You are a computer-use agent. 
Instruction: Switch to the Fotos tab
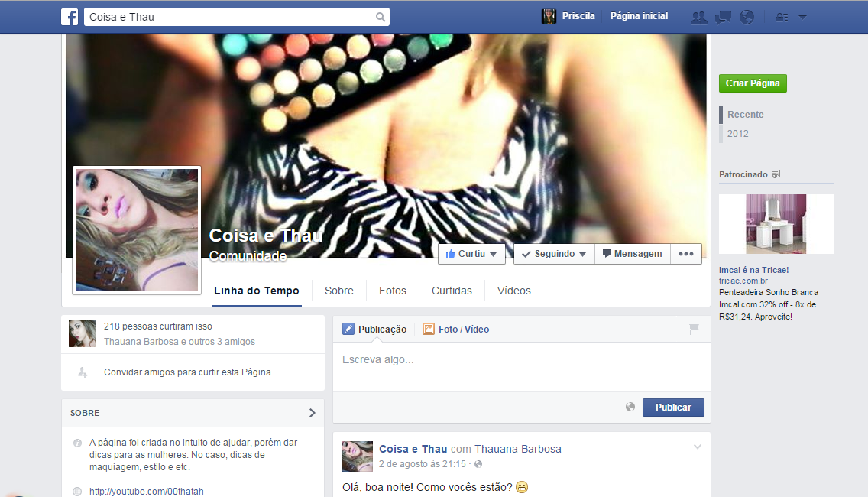point(393,291)
